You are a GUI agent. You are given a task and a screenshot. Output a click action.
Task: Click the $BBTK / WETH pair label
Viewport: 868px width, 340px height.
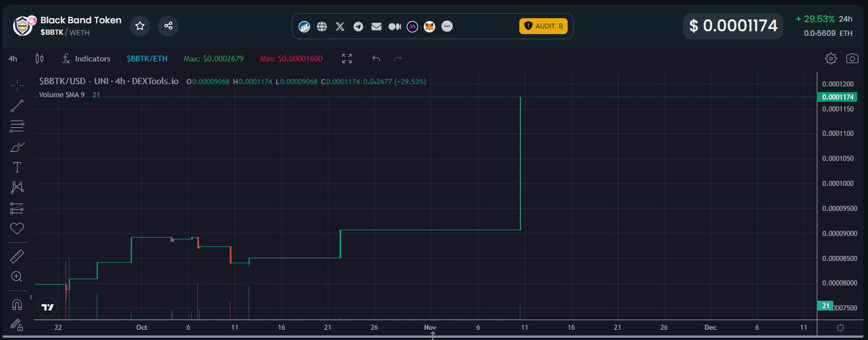tap(64, 33)
